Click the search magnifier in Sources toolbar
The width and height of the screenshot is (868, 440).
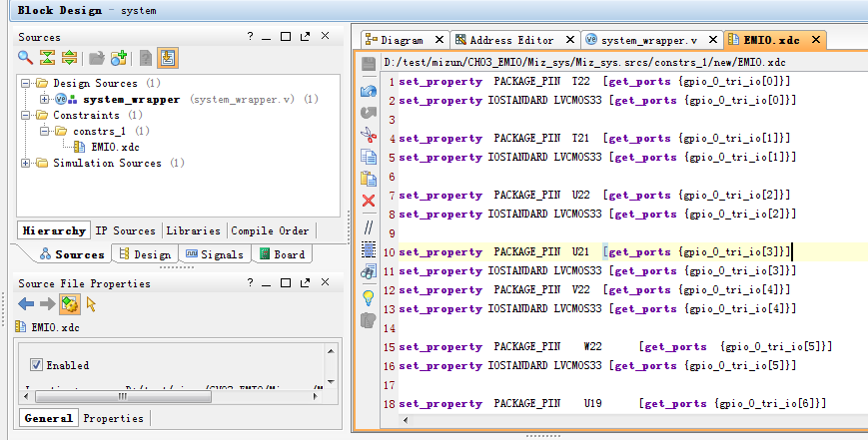pyautogui.click(x=25, y=58)
